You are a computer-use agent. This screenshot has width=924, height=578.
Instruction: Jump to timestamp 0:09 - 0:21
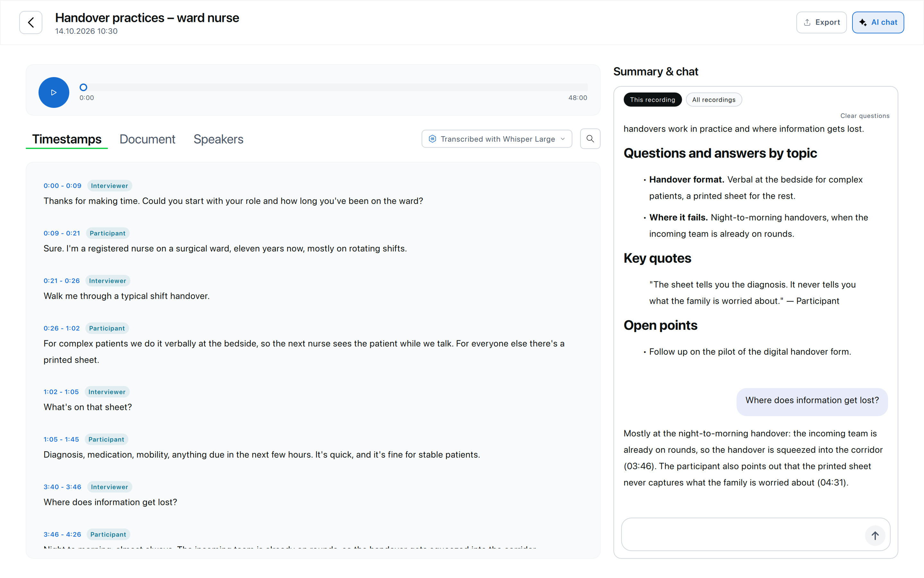pyautogui.click(x=62, y=233)
